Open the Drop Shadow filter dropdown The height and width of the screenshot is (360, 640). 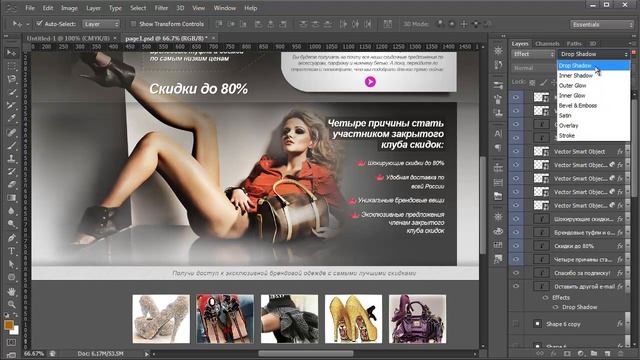tap(593, 54)
